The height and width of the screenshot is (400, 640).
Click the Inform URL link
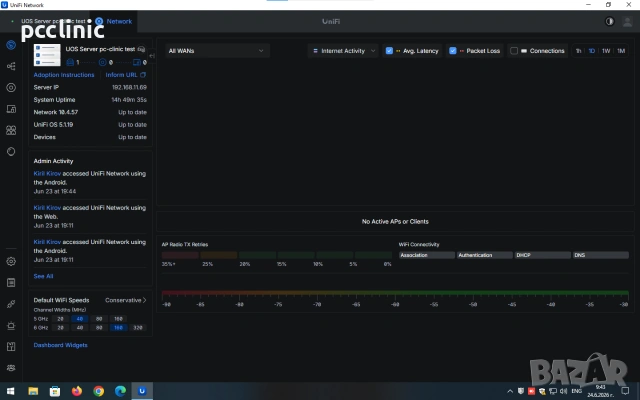coord(121,75)
